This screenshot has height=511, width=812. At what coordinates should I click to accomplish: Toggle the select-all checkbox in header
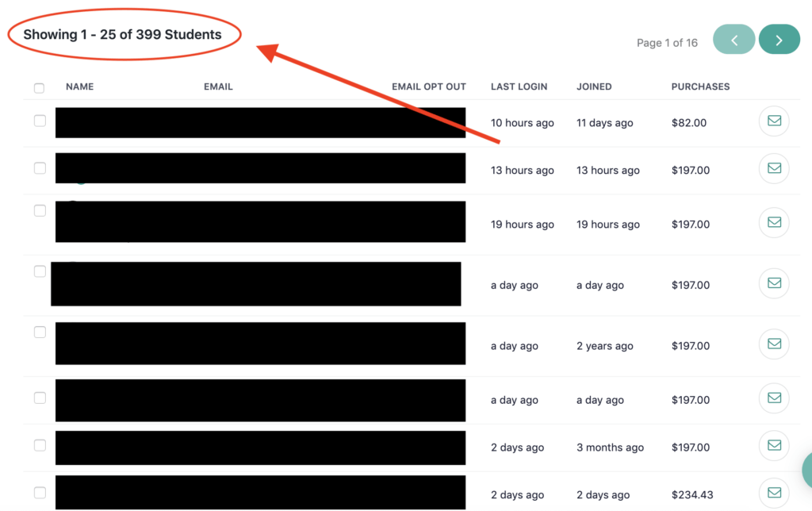(39, 87)
